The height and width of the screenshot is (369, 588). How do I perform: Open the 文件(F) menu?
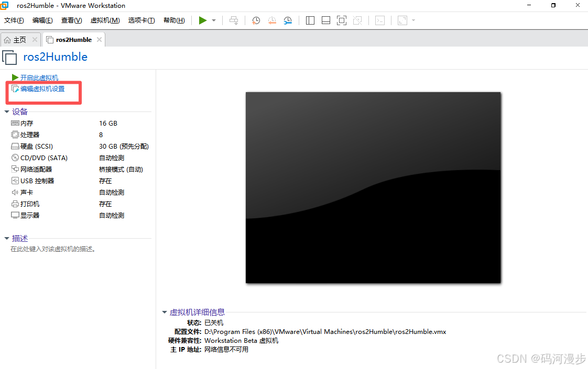tap(14, 20)
